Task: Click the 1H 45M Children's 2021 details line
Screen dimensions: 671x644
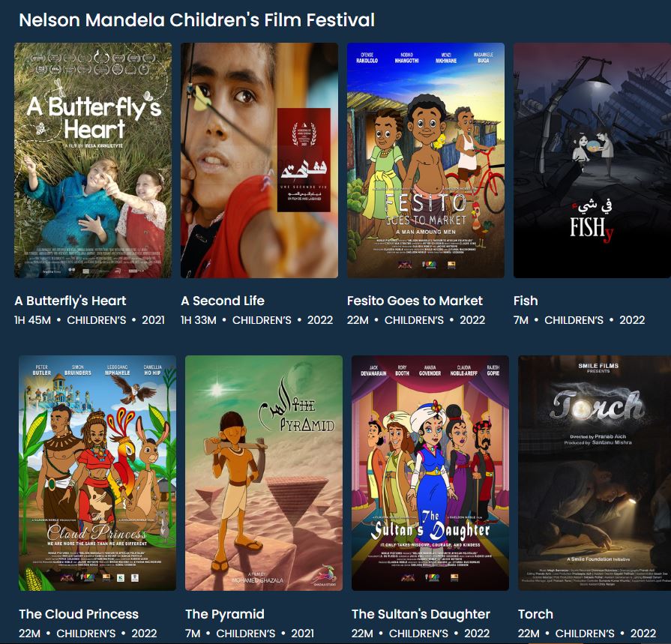Action: tap(89, 320)
